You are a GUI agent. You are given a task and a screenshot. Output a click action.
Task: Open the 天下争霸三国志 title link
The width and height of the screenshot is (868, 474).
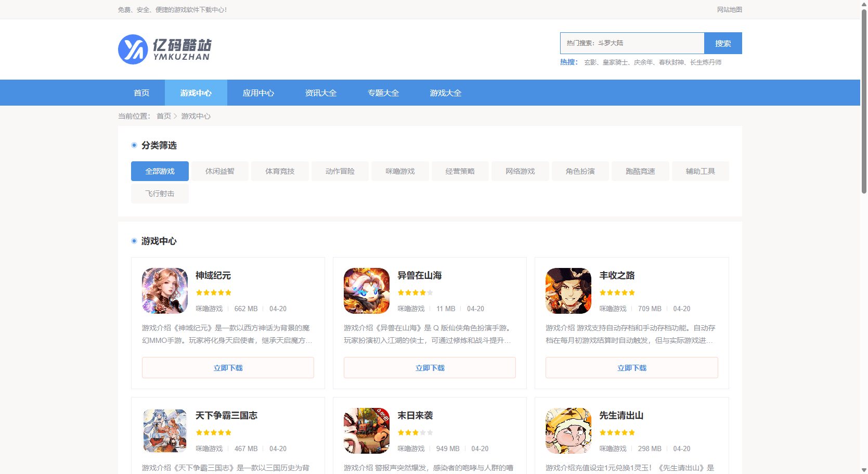click(227, 415)
